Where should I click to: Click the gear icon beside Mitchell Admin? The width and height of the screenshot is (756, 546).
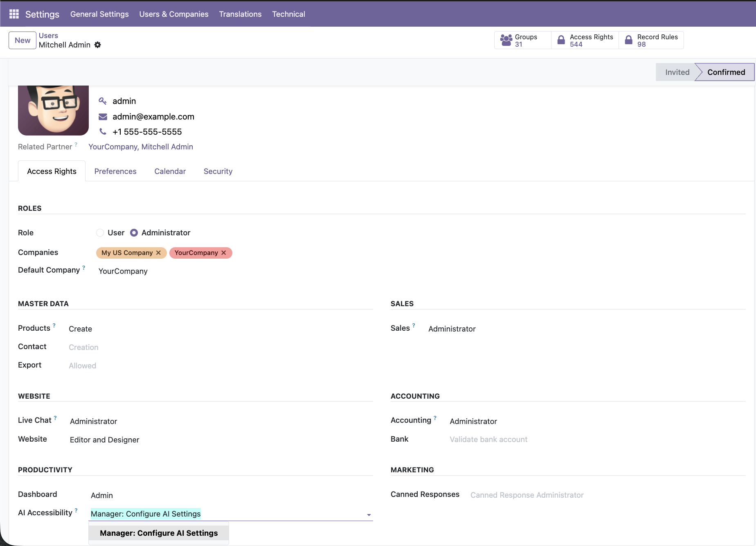(98, 45)
